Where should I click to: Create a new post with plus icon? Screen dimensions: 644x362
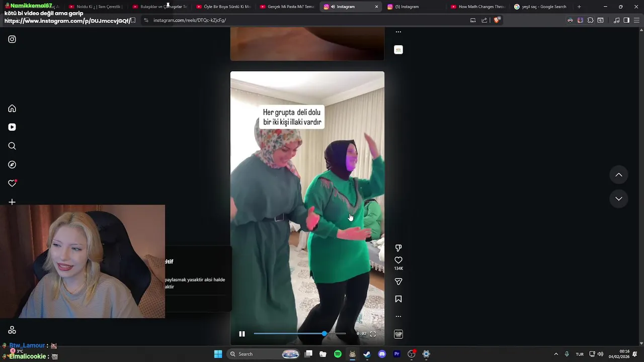12,202
